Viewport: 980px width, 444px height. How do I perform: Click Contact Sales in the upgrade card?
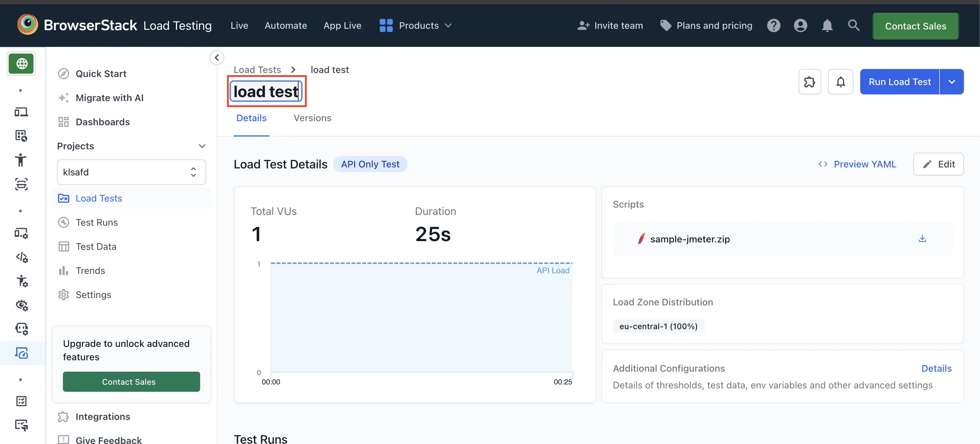coord(131,382)
